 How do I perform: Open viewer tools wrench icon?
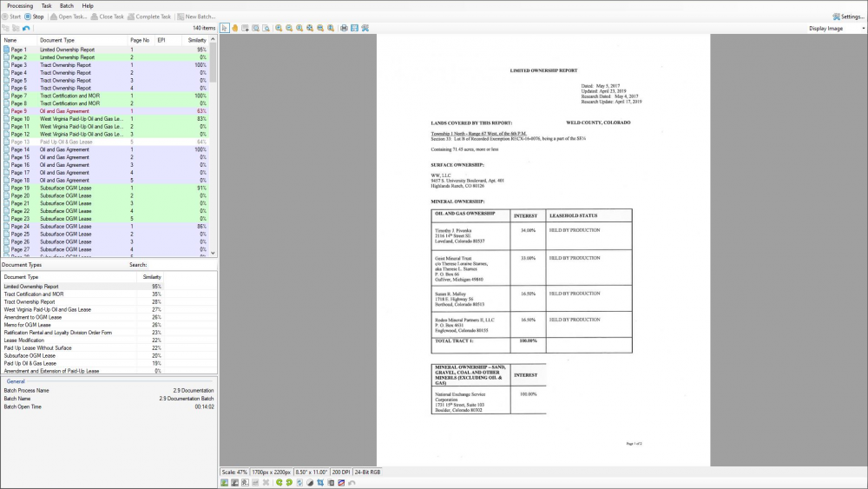pos(365,28)
